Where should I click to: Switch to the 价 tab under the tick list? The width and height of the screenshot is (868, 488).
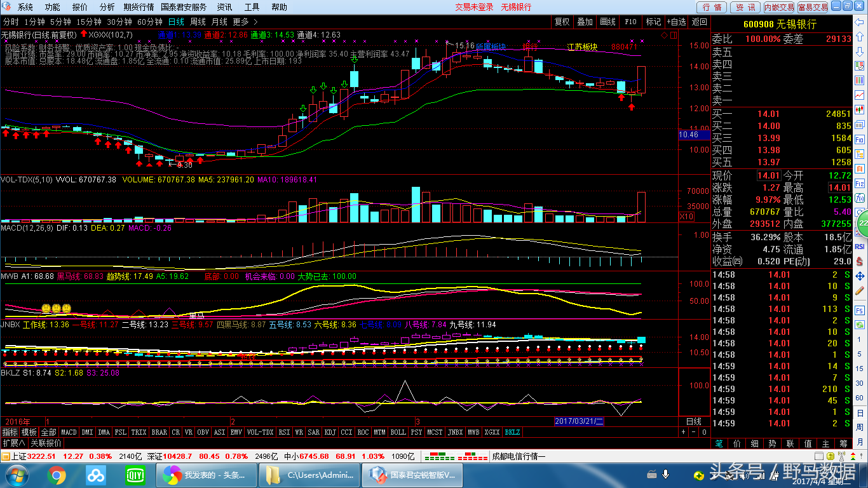736,443
